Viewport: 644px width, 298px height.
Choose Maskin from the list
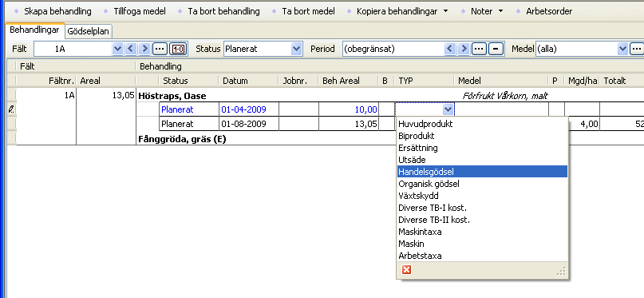(482, 244)
